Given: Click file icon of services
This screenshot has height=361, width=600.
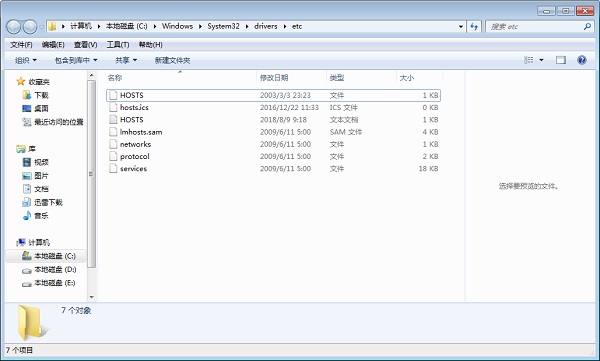Looking at the screenshot, I should tap(113, 168).
